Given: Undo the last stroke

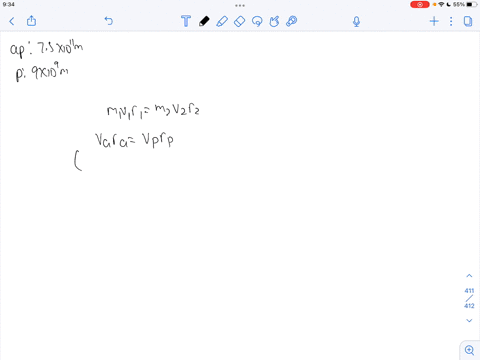Looking at the screenshot, I should 109,21.
